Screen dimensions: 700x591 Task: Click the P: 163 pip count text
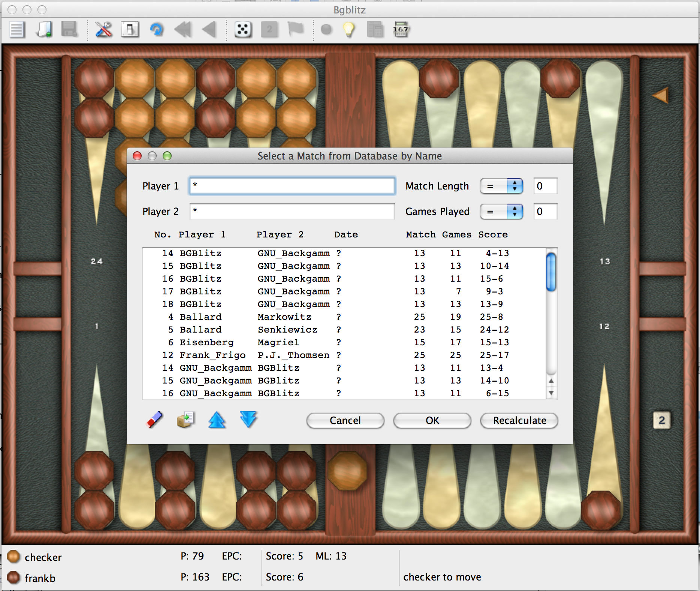coord(195,577)
